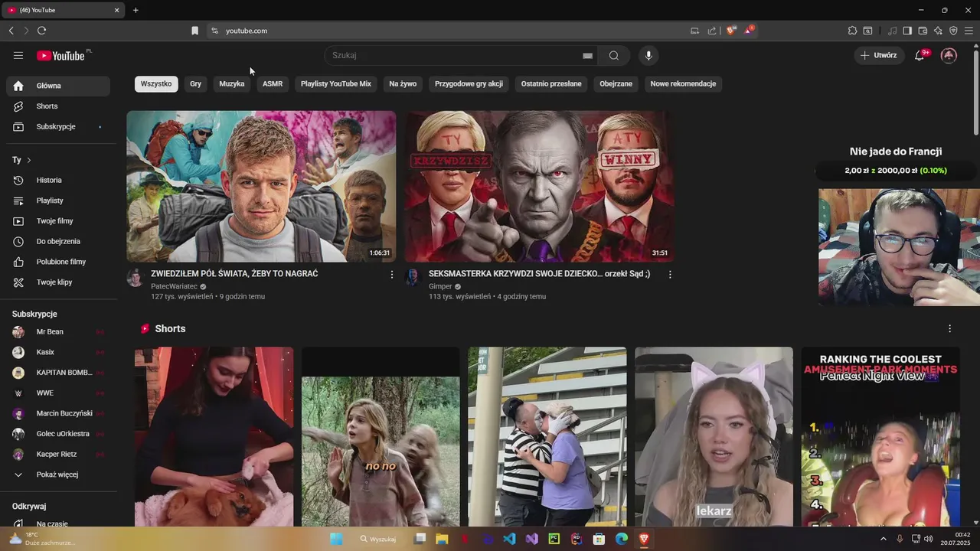Open Twoje filmy in the sidebar
This screenshot has height=551, width=980.
[x=58, y=221]
